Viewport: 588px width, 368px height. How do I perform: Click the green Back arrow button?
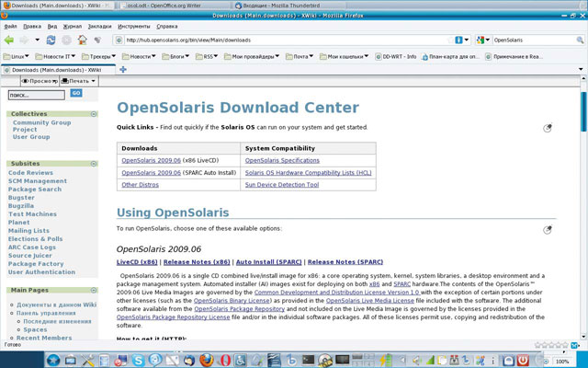[x=9, y=40]
